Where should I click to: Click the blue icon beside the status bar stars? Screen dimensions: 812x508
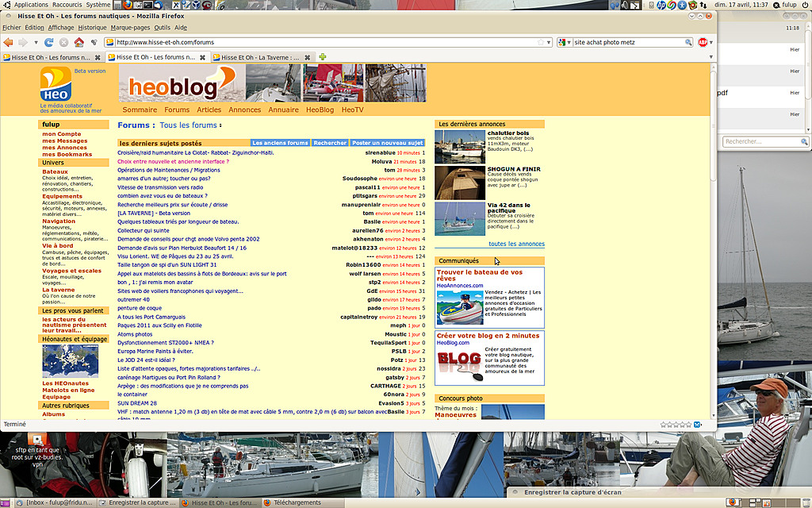point(698,425)
